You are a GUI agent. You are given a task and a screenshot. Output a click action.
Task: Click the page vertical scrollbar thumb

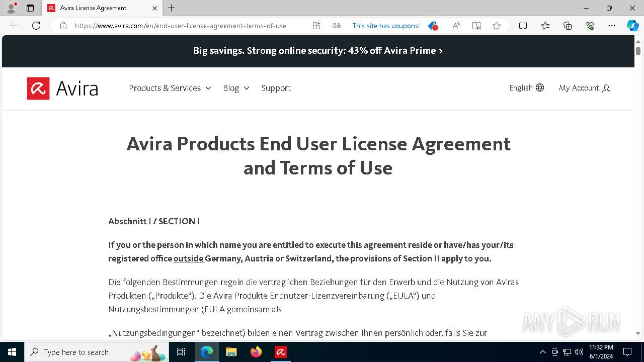click(x=638, y=51)
